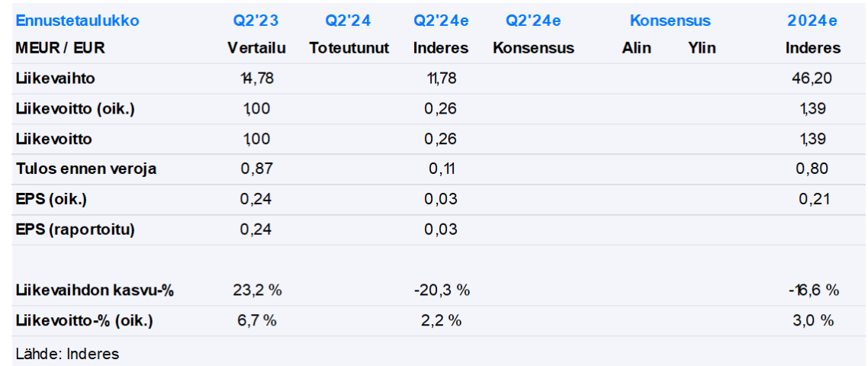Click the 3,0 % margin value
This screenshot has height=366, width=868.
pos(813,321)
